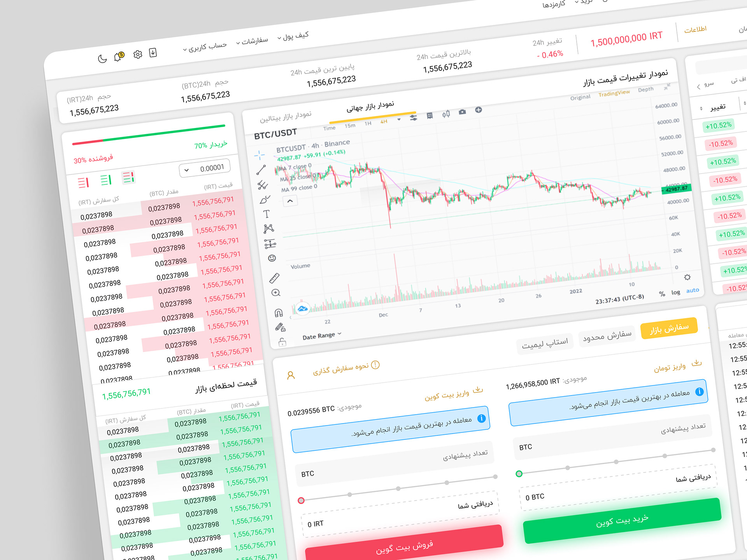Image resolution: width=747 pixels, height=560 pixels.
Task: Toggle percent scale (%) on the chart
Action: [662, 294]
